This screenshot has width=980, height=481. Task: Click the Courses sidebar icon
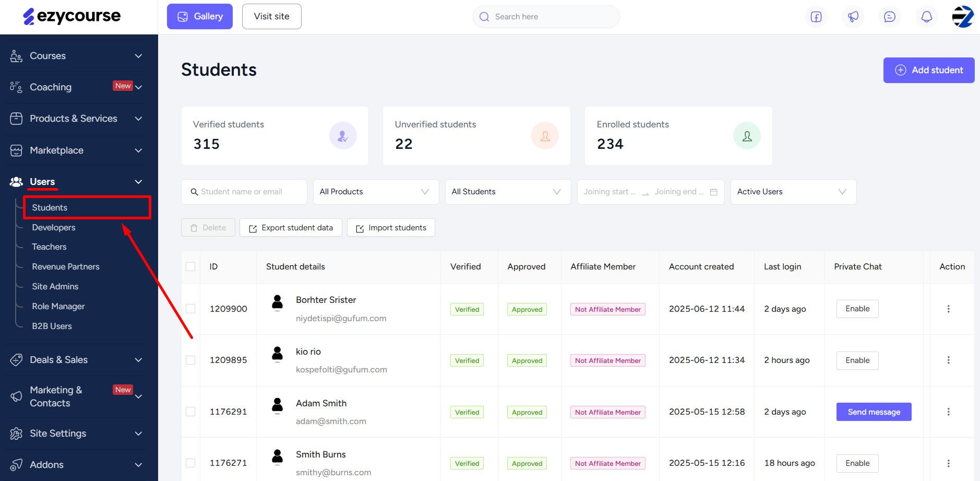point(16,56)
